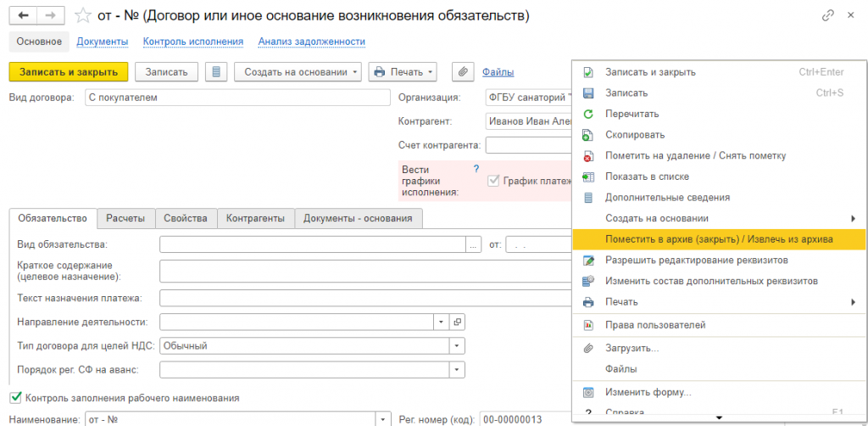The image size is (868, 426).
Task: Toggle Контроль заполнения рабочего наименования checkbox
Action: click(x=15, y=397)
